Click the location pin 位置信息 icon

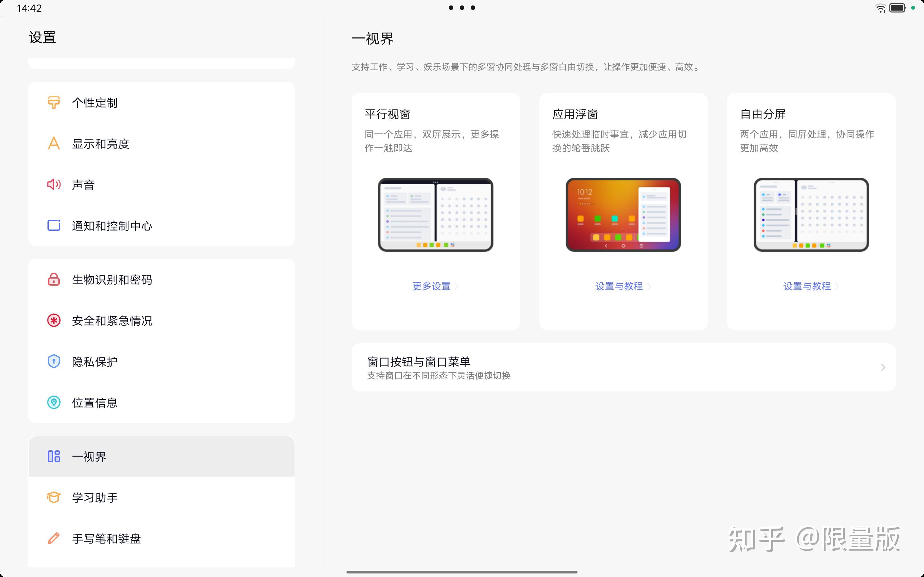click(54, 402)
